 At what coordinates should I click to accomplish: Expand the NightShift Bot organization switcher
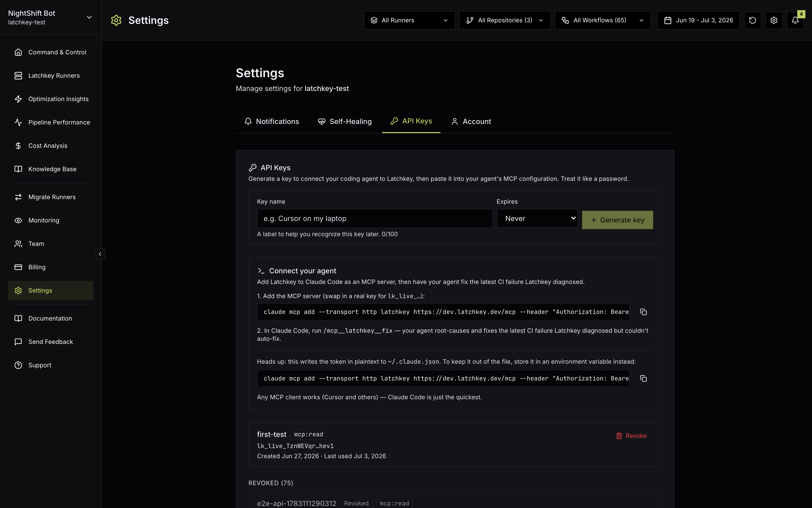51,18
